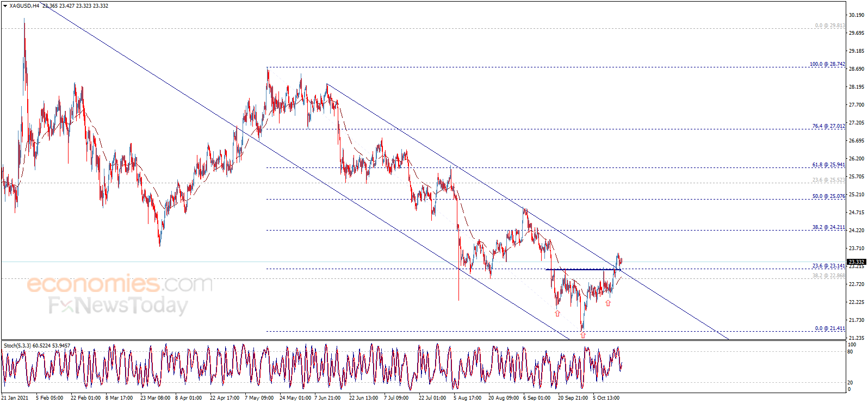This screenshot has height=404, width=868.
Task: Select the 23.6 @ 23.141 Fibonacci label
Action: coord(828,266)
